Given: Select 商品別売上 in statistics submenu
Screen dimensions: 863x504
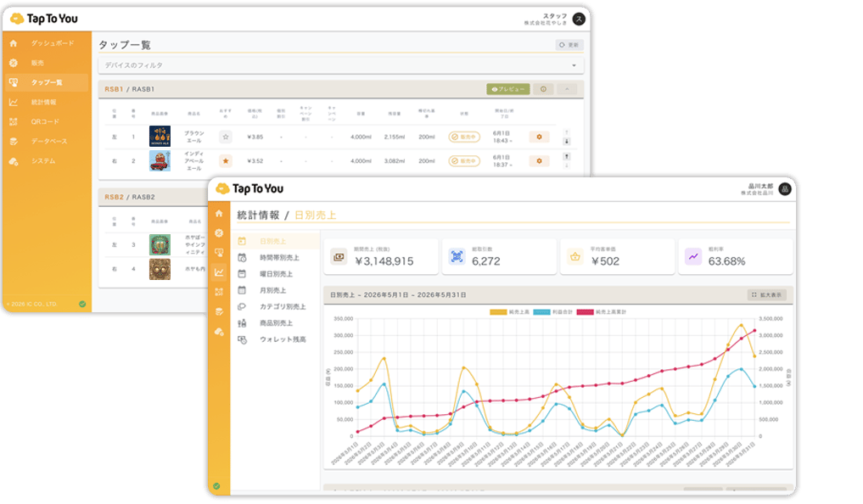Looking at the screenshot, I should (276, 323).
